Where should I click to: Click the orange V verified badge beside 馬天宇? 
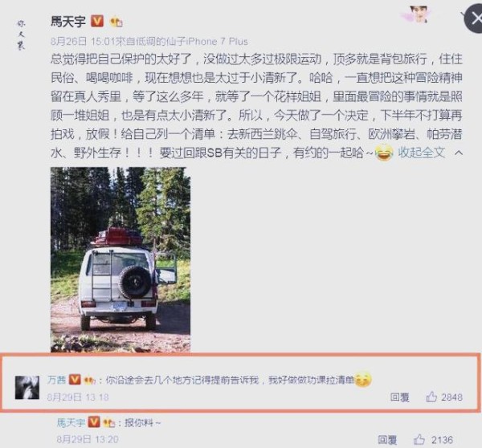tap(97, 21)
